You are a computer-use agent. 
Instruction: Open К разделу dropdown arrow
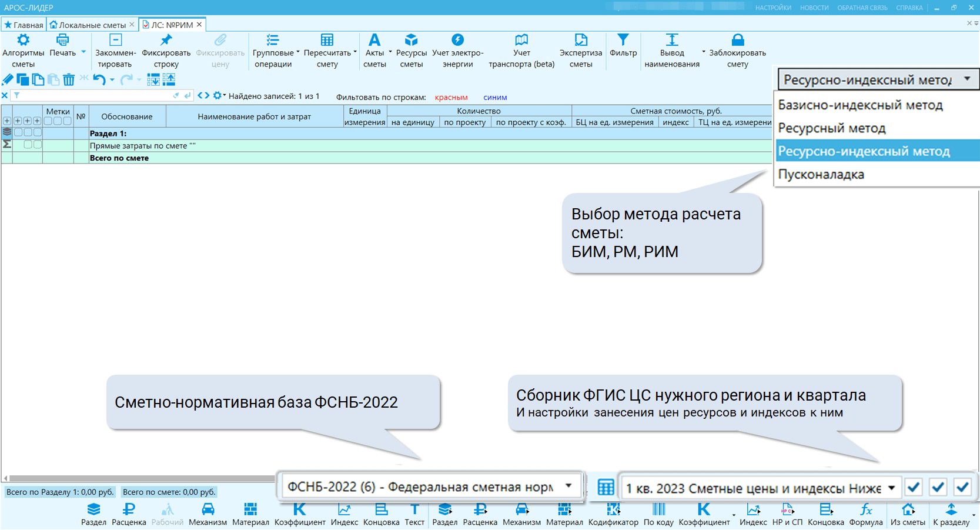pyautogui.click(x=974, y=516)
